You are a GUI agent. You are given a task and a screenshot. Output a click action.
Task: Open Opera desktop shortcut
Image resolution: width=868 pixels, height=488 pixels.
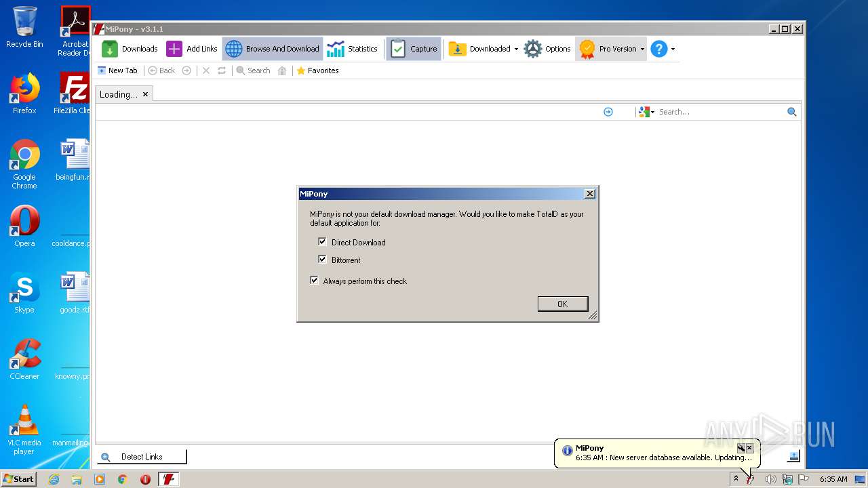click(x=24, y=226)
